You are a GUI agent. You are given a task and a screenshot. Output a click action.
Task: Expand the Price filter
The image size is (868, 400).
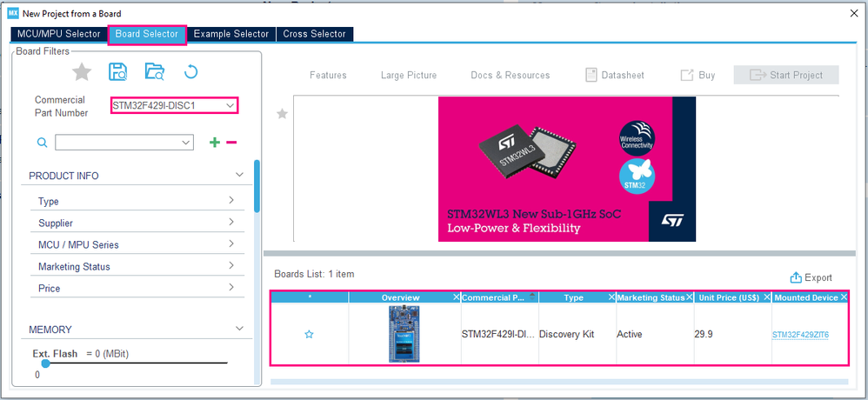click(x=230, y=287)
